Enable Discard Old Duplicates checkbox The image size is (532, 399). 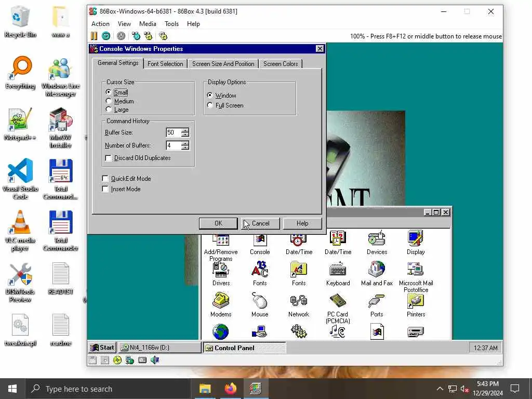138,158
